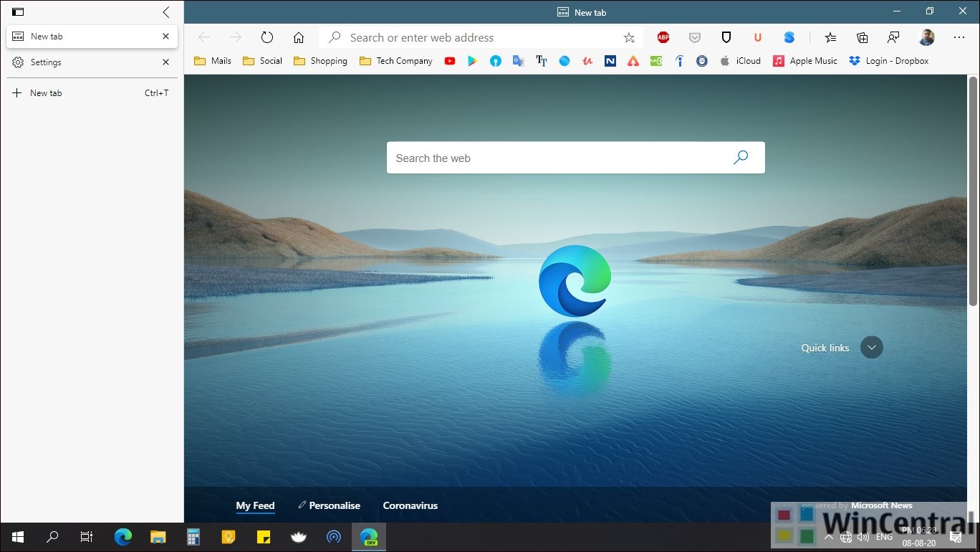The width and height of the screenshot is (980, 552).
Task: Focus the address bar
Action: (481, 38)
